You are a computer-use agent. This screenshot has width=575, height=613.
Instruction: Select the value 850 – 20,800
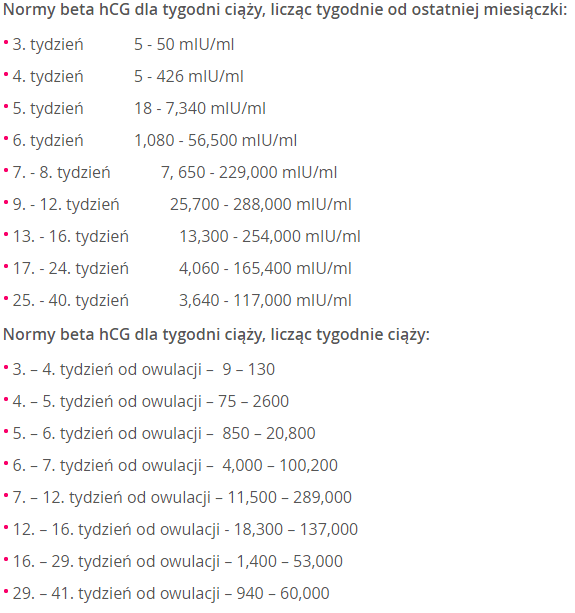[269, 434]
